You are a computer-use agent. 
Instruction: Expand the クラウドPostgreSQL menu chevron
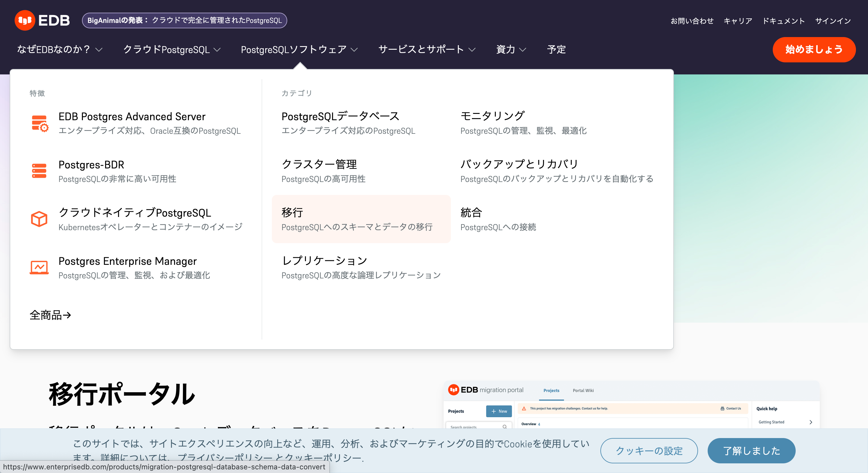tap(217, 50)
